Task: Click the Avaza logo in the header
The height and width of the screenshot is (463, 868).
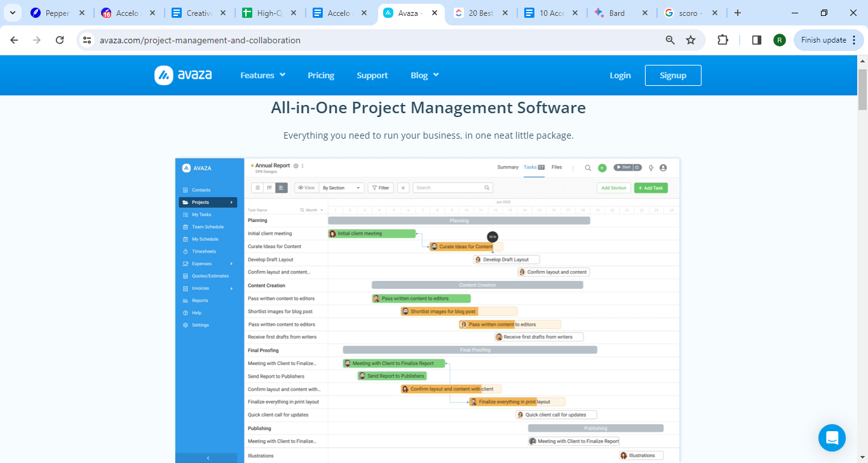Action: [183, 75]
